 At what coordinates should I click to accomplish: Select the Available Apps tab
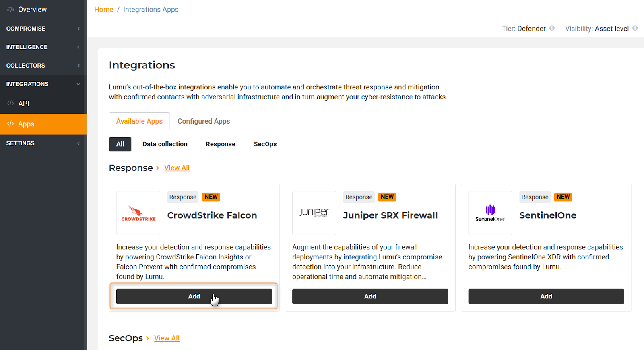click(x=139, y=121)
